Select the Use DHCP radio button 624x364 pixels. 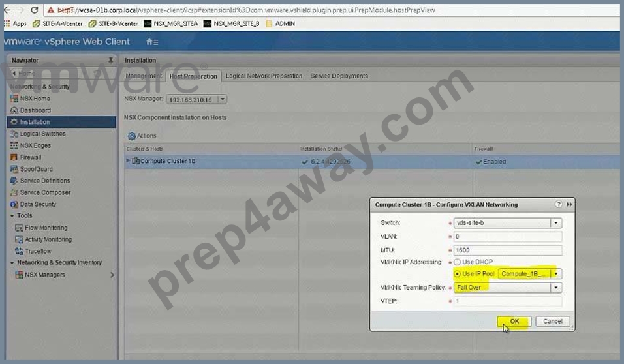coord(458,262)
